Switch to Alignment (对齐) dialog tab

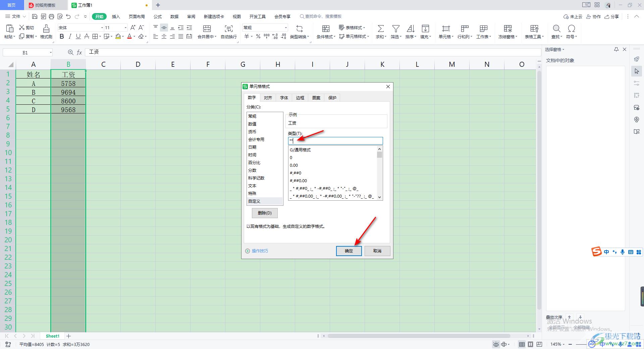268,98
